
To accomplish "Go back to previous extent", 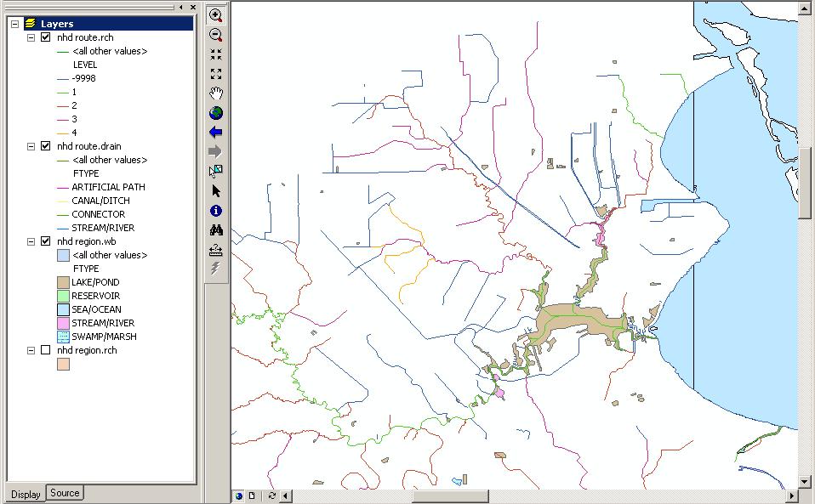I will pos(216,133).
